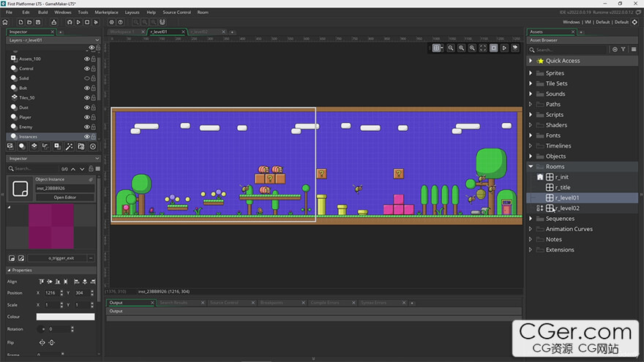Show the hidden Solid layer
Viewport: 644px width, 362px height.
(86, 78)
